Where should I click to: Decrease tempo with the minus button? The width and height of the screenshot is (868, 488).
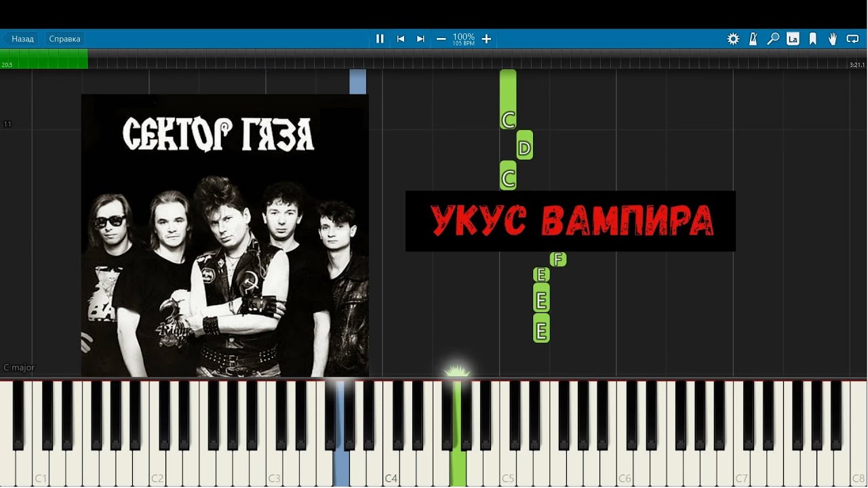click(441, 39)
